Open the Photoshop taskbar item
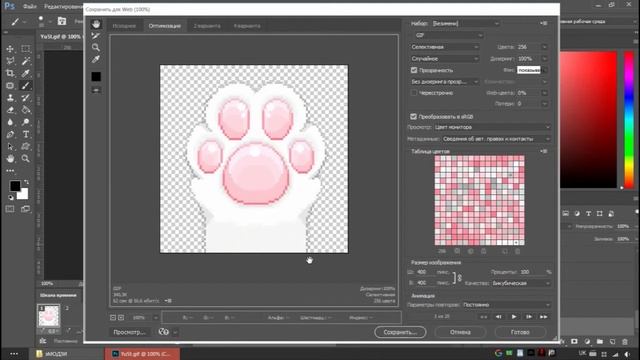The height and width of the screenshot is (360, 640). click(x=142, y=354)
